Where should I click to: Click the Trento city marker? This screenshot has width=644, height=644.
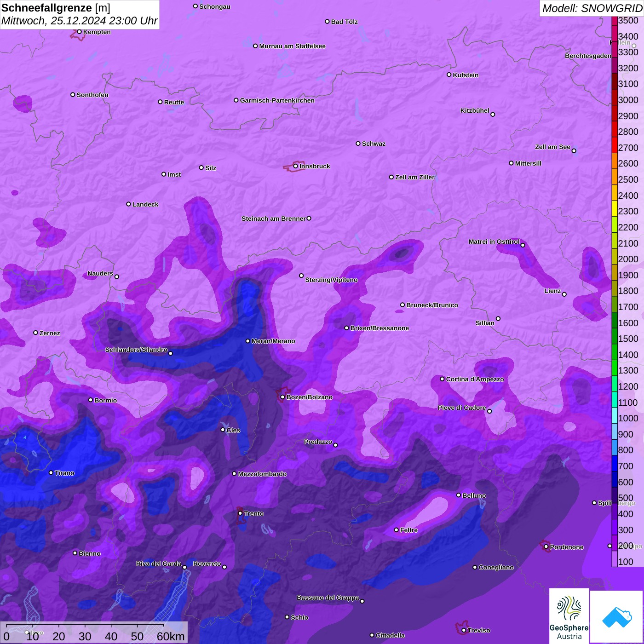(240, 513)
